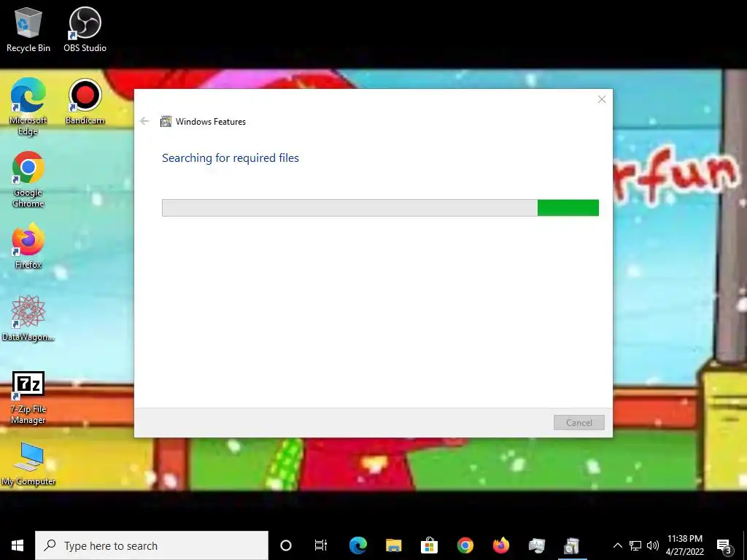Launch Firefox from the taskbar
The height and width of the screenshot is (560, 747).
(500, 545)
